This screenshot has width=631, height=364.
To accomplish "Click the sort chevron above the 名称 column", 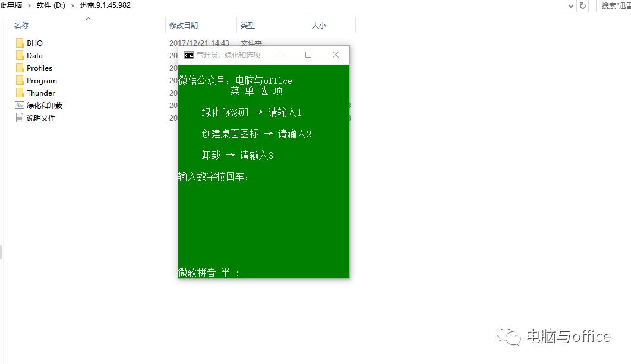I will click(x=88, y=18).
